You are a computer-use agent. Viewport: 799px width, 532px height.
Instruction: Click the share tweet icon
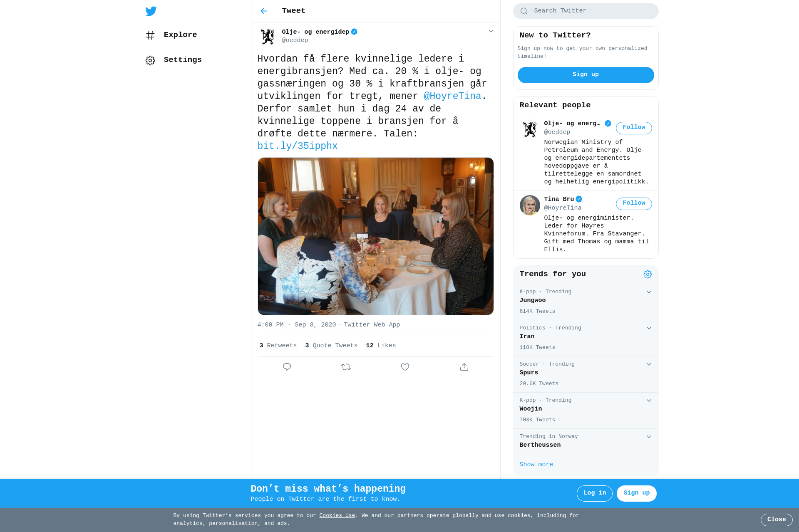coord(464,367)
